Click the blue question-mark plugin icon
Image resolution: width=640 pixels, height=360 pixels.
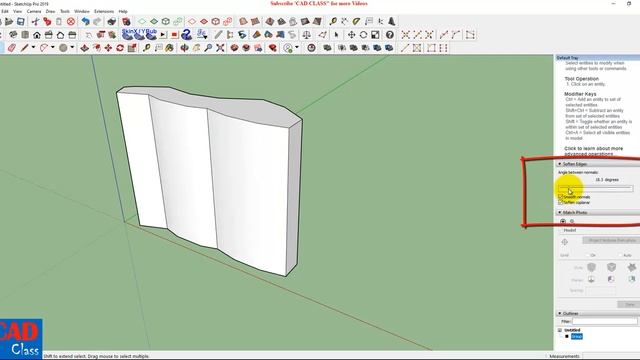[187, 35]
